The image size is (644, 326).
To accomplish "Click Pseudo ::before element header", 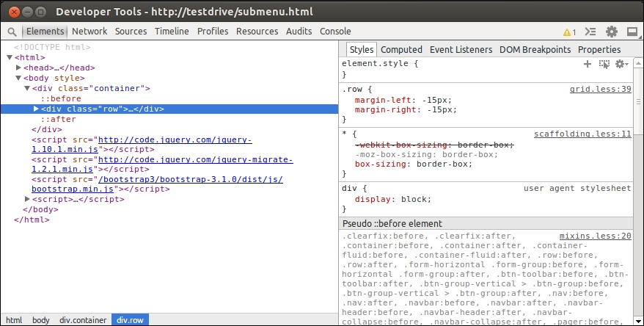I will pos(392,224).
